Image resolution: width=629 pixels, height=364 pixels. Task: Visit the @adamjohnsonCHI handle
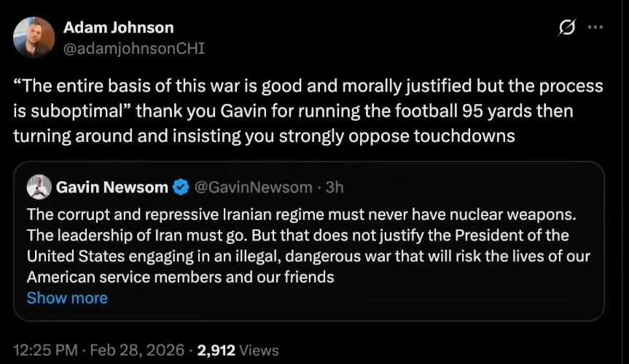[134, 48]
